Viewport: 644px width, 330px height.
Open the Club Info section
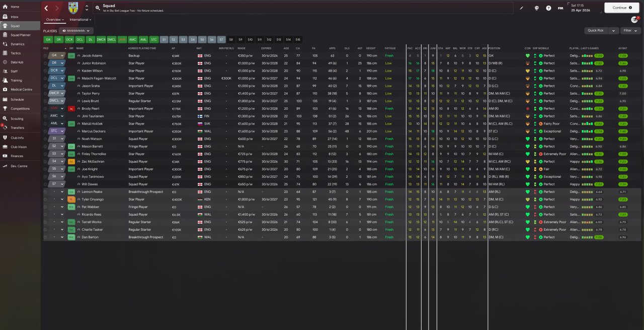[20, 138]
